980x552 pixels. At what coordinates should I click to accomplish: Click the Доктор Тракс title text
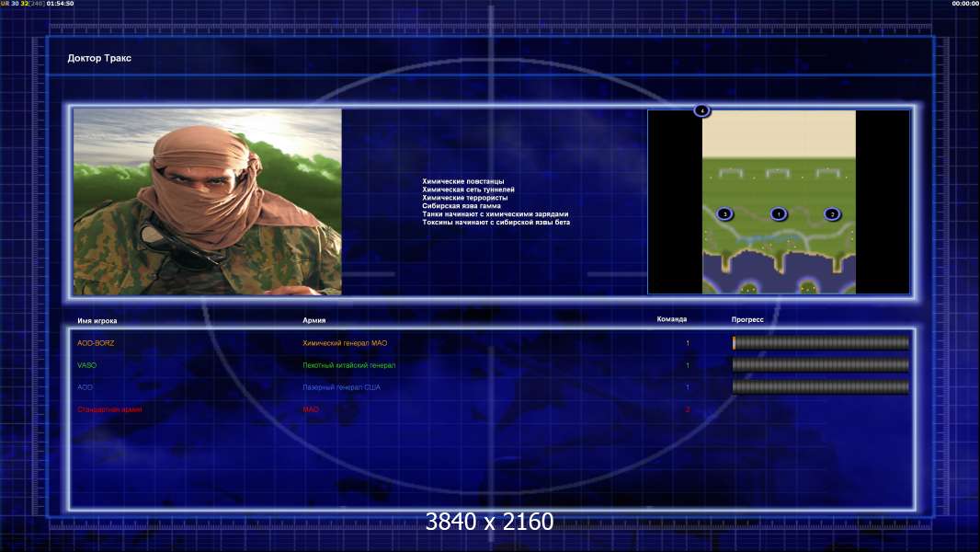(99, 58)
